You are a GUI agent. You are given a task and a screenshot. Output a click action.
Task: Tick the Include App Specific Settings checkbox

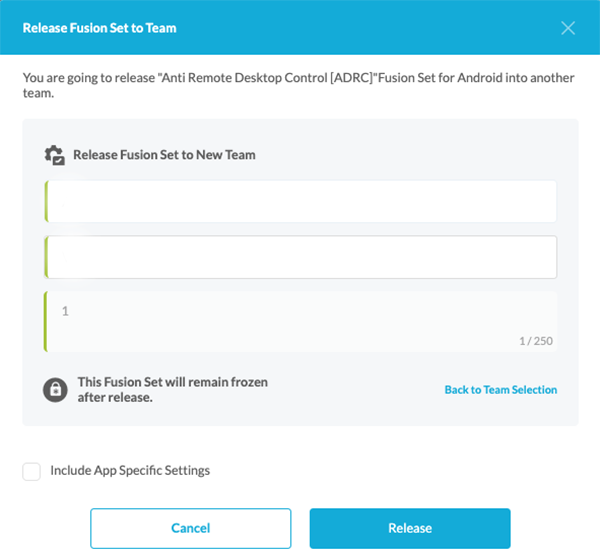click(32, 471)
